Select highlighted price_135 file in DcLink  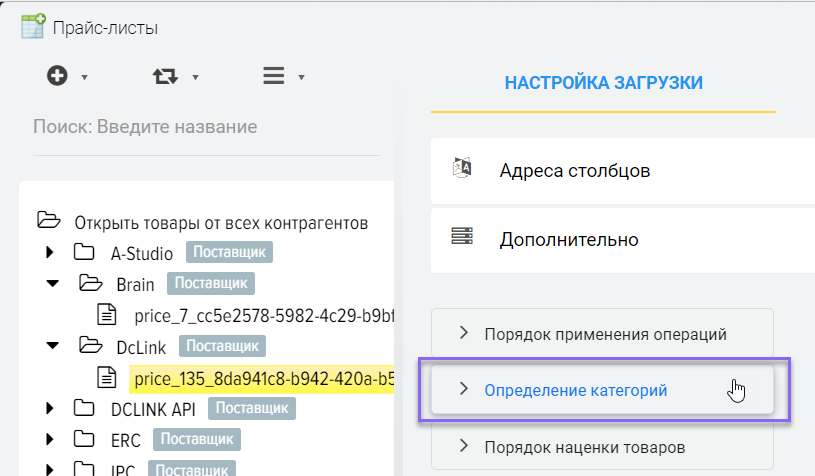pyautogui.click(x=260, y=378)
